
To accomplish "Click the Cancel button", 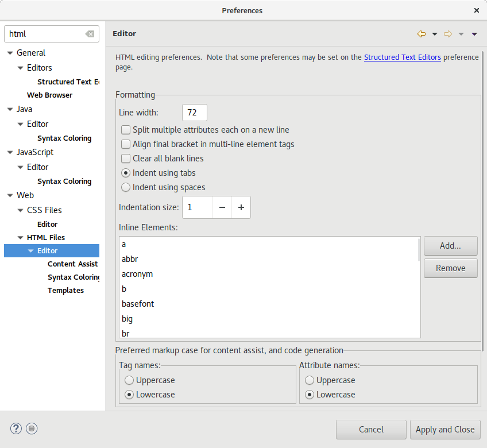I will 371,430.
